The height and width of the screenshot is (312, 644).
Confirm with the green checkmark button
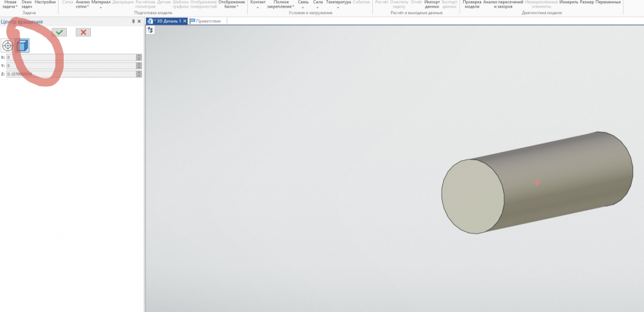click(x=59, y=32)
